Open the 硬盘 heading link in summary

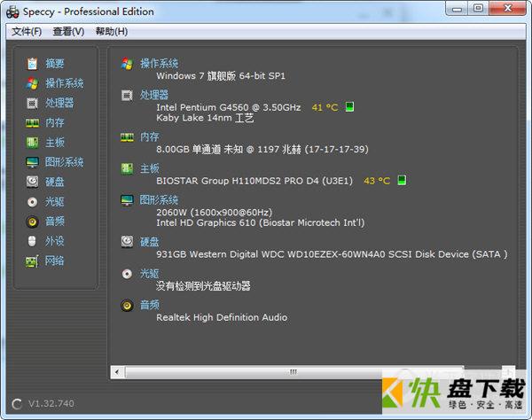tap(150, 242)
